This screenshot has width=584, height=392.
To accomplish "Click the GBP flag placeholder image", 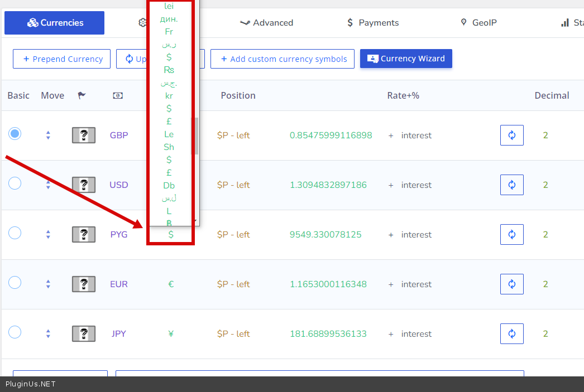I will [x=84, y=135].
